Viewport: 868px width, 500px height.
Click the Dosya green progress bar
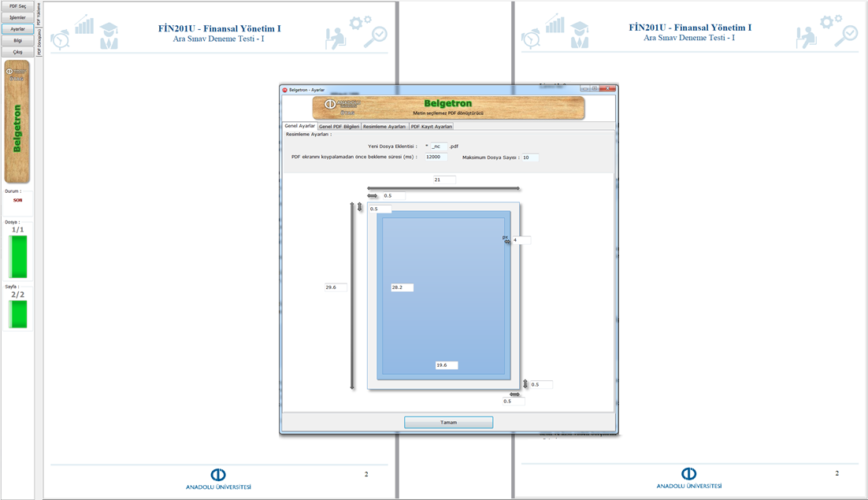tap(17, 257)
